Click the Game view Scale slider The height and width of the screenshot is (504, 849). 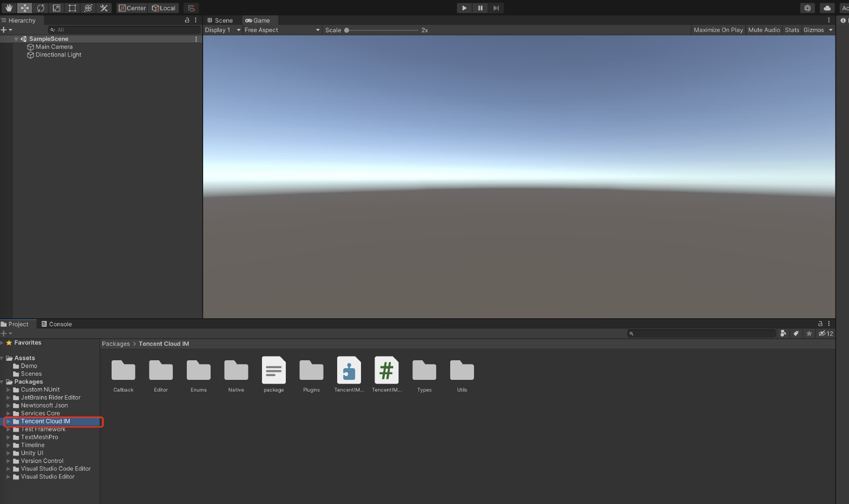[x=382, y=30]
